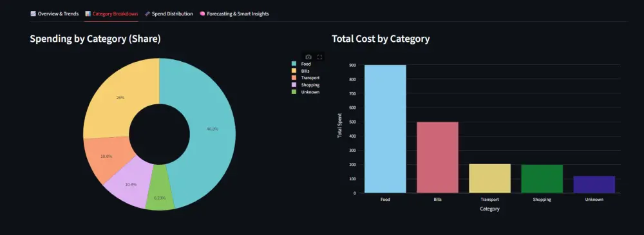
Task: Click the Spending by Category (Share) heading
Action: [95, 39]
